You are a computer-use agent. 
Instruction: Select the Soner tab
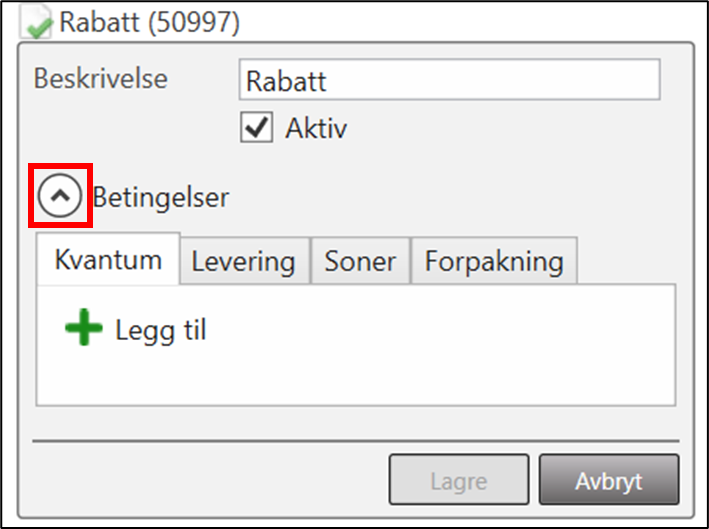tap(360, 263)
